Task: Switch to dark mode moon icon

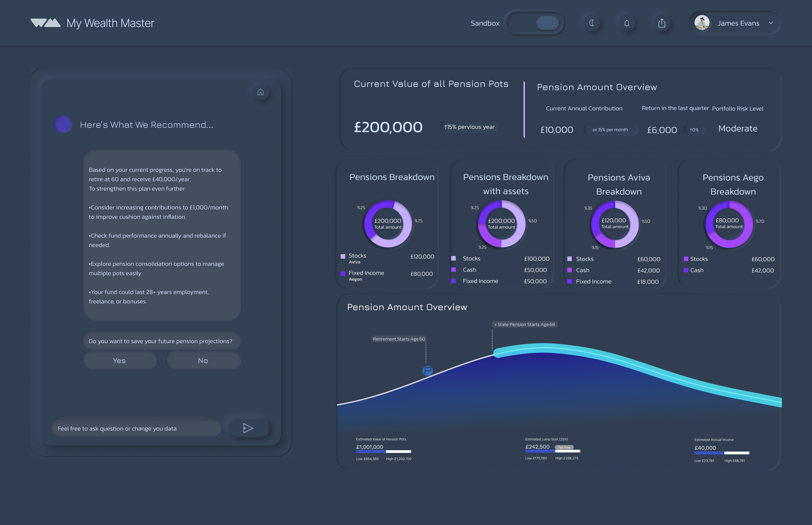Action: pos(591,23)
